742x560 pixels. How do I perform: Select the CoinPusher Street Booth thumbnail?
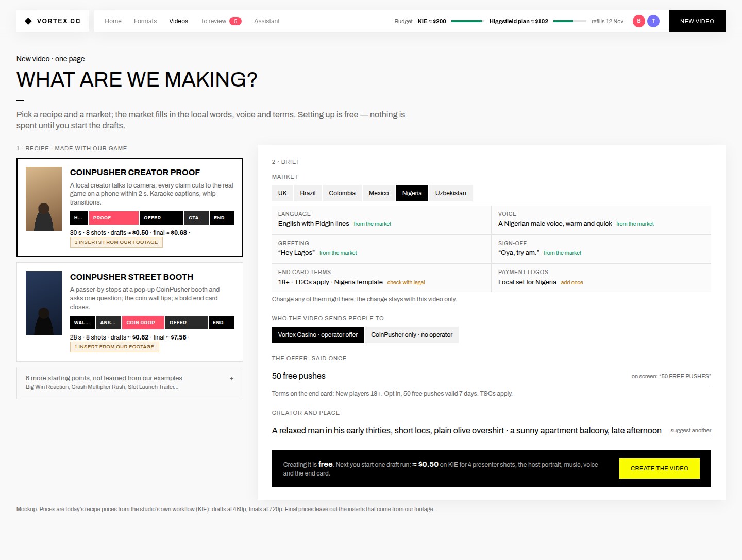(x=44, y=303)
